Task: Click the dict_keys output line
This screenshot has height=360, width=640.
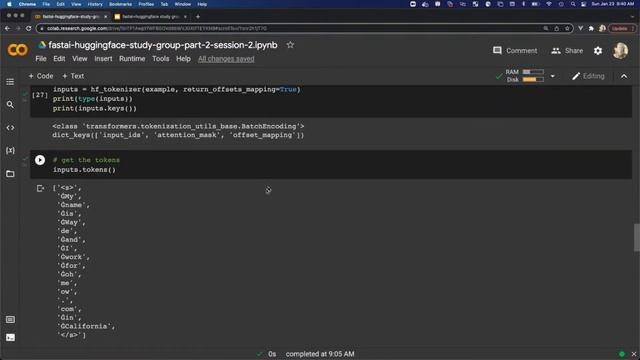Action: (x=178, y=135)
